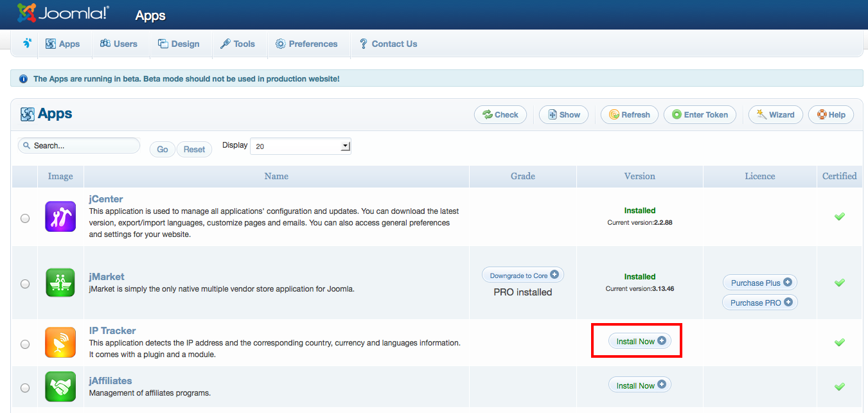Image resolution: width=868 pixels, height=413 pixels.
Task: Click the Go button
Action: click(163, 149)
